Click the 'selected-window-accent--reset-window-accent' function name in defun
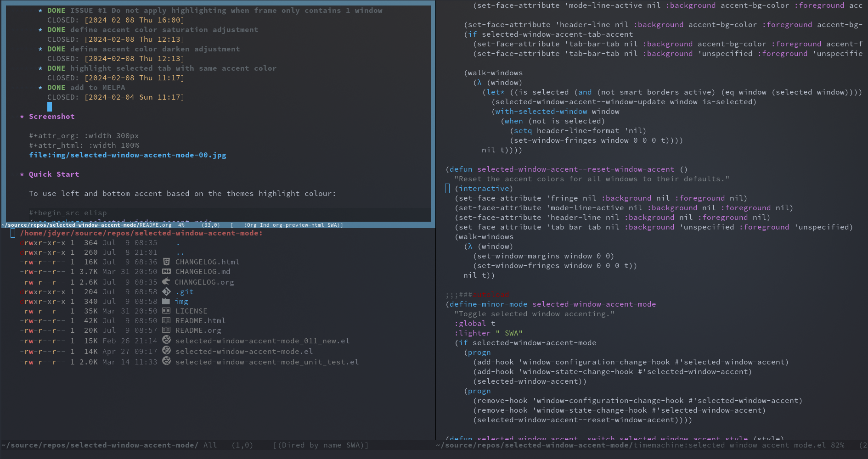This screenshot has width=868, height=459. tap(576, 169)
